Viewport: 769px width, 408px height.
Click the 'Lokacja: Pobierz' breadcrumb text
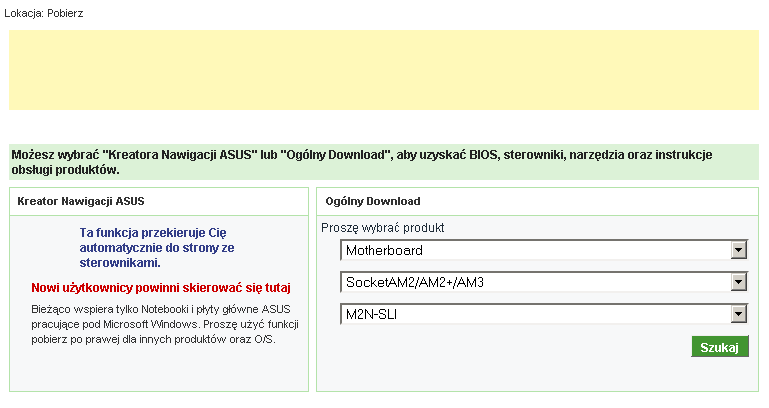(44, 13)
